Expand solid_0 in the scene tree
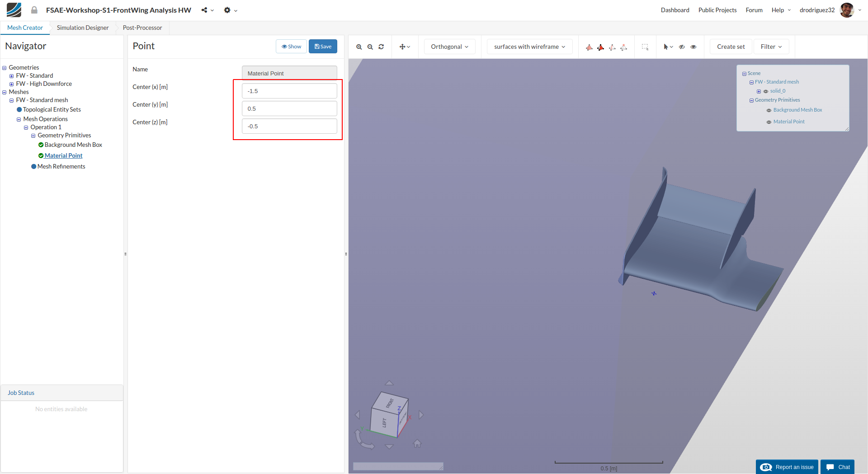 [x=759, y=91]
